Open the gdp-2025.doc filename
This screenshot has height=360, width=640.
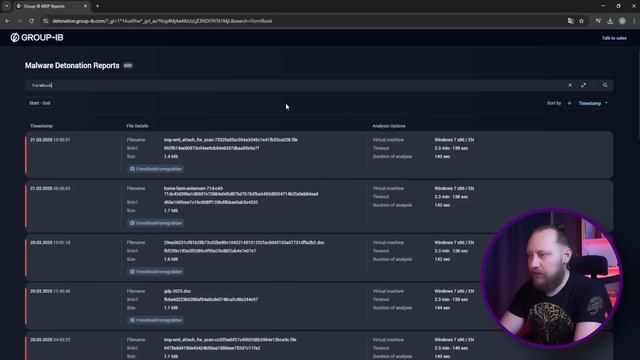click(x=178, y=291)
